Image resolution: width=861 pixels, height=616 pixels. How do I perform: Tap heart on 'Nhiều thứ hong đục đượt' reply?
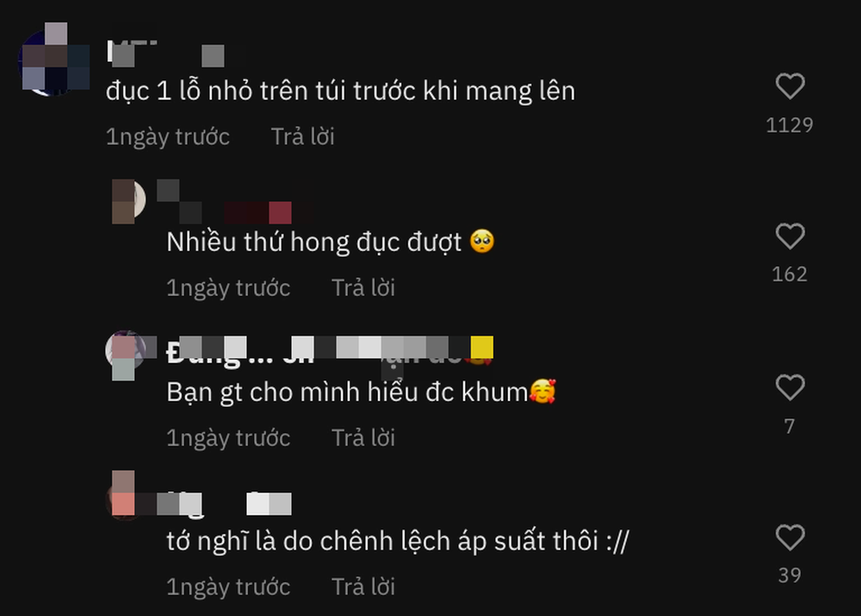(x=790, y=237)
